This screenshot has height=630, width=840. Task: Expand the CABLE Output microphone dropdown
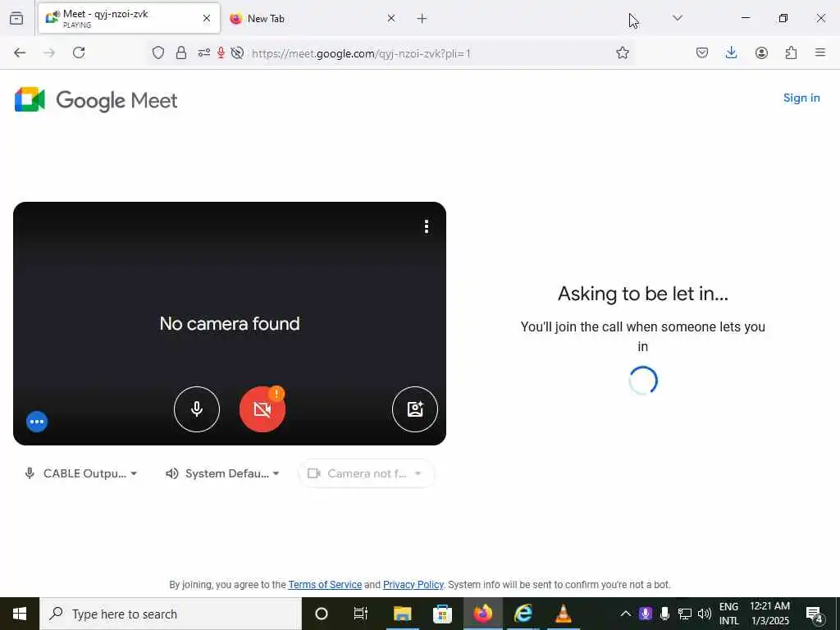(x=81, y=473)
